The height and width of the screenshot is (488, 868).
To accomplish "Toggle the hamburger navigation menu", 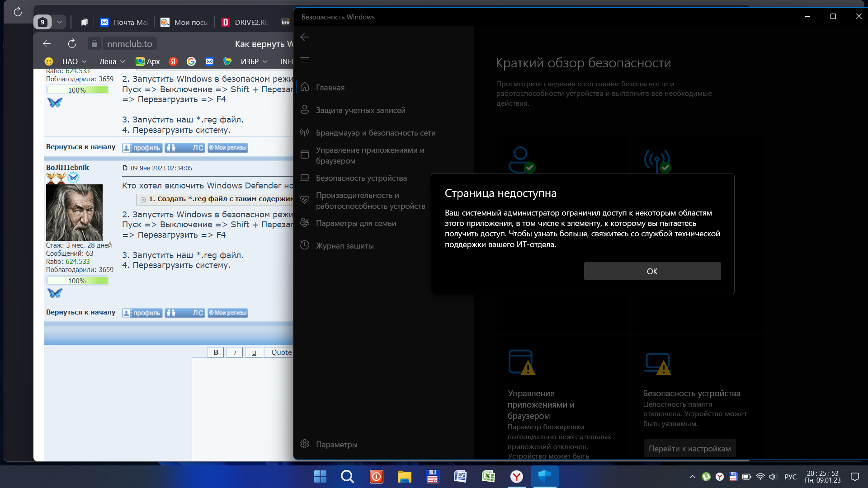I will pyautogui.click(x=305, y=60).
